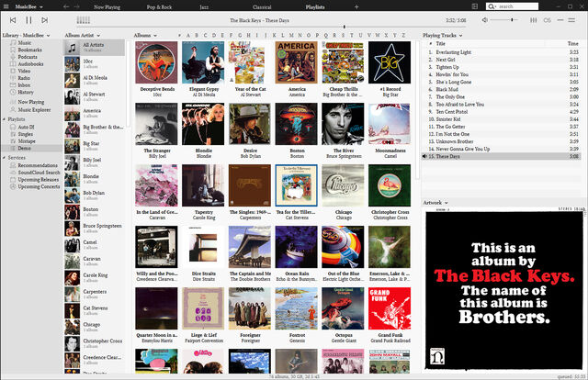Image resolution: width=588 pixels, height=380 pixels.
Task: Click the panel layout icon beside search
Action: [475, 6]
